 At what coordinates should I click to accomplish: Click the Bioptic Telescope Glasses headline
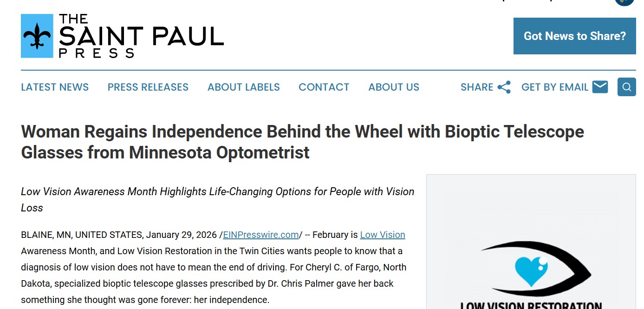[302, 142]
